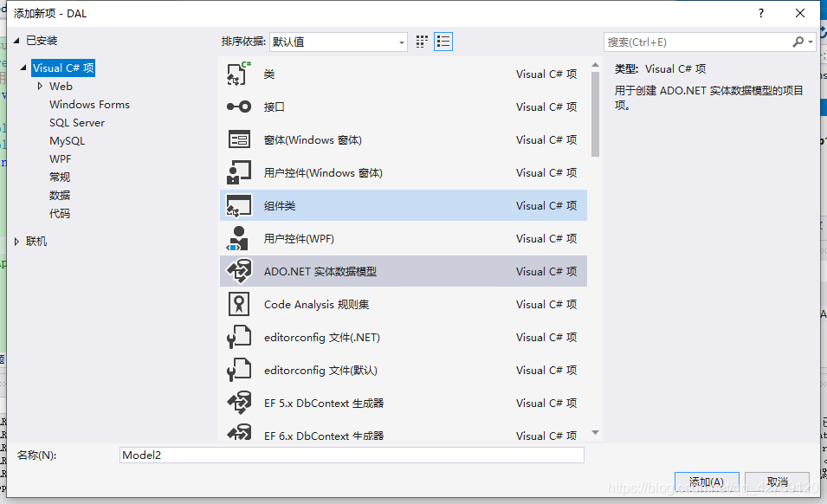Click the 窗体(Windows 窗体) form icon
Screen dimensions: 827x504
[239, 139]
